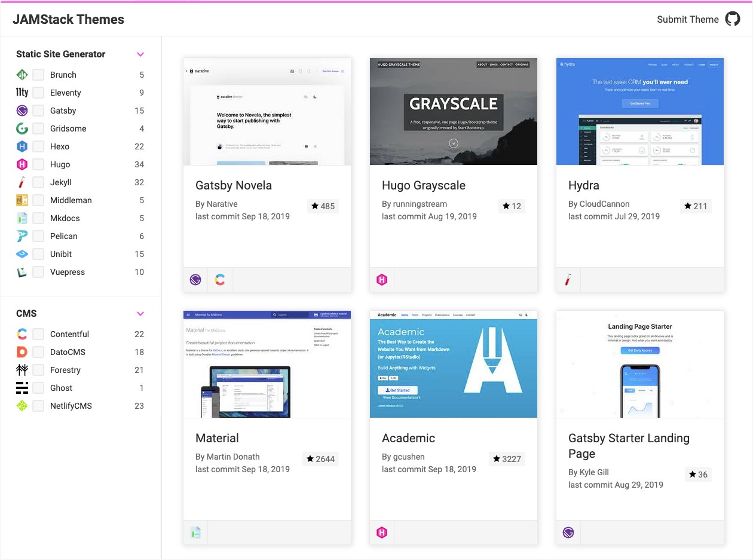Check the Brunch filter checkbox
Screen dimensions: 753x560
tap(38, 75)
